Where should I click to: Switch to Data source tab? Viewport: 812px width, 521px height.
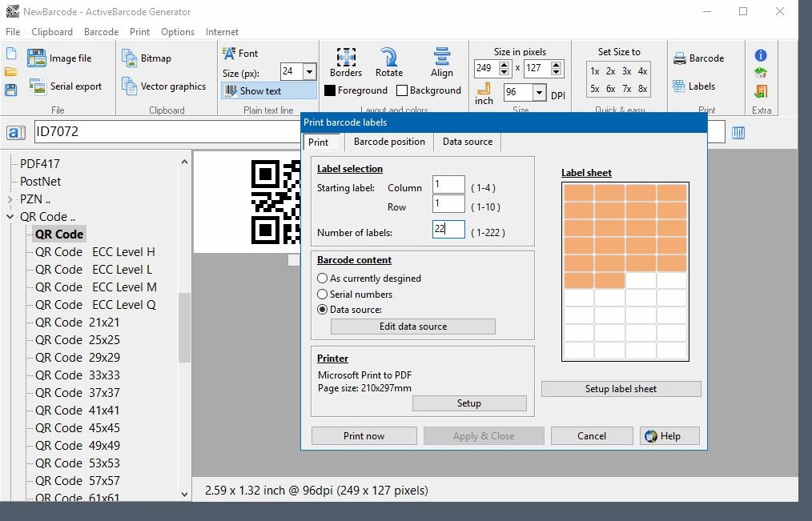click(x=468, y=142)
